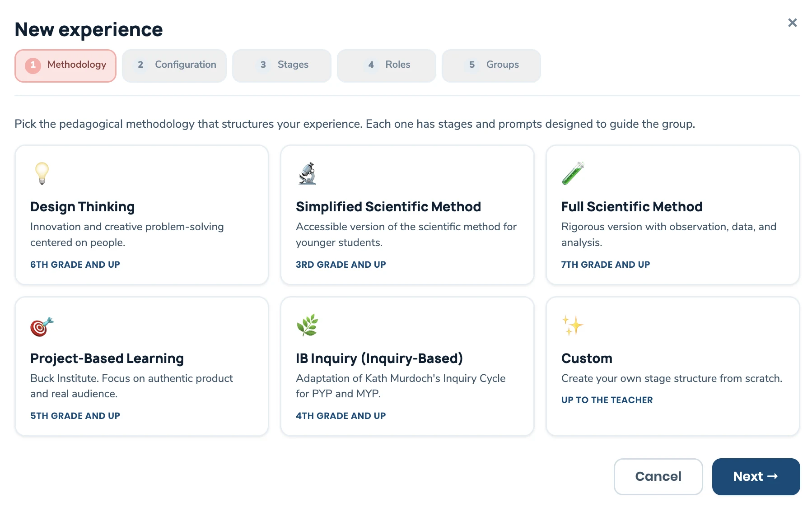Select the Custom card description text
Image resolution: width=812 pixels, height=512 pixels.
672,378
